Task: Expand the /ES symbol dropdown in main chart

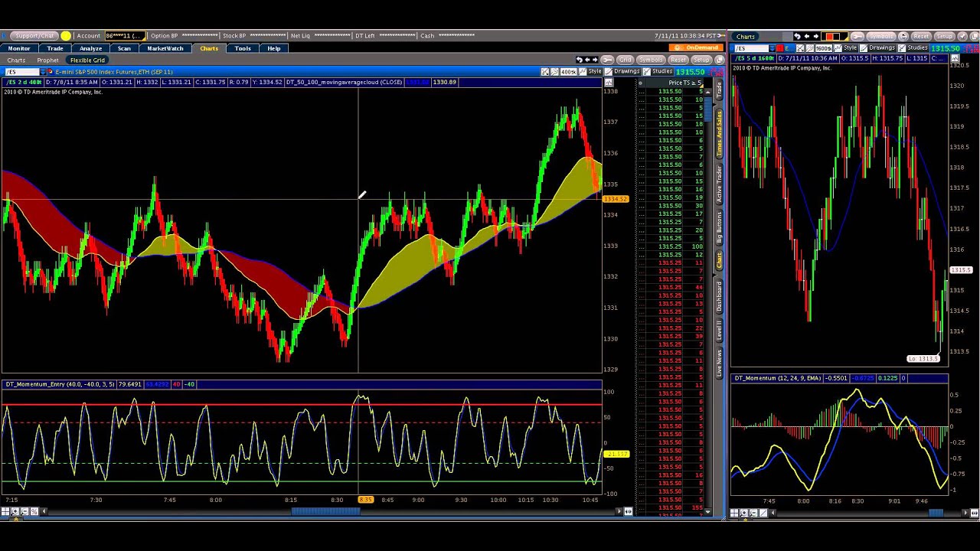Action: (42, 72)
